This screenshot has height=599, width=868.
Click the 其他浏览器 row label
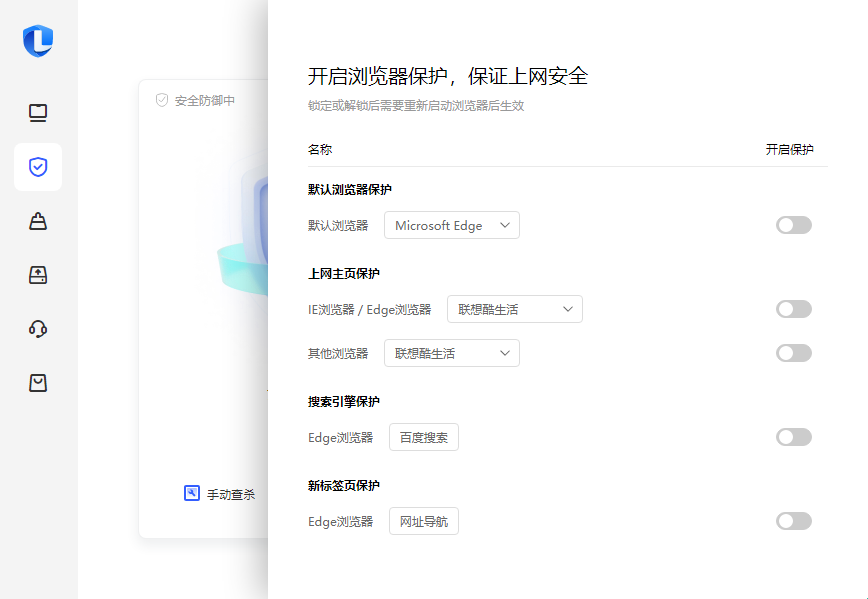[x=338, y=353]
